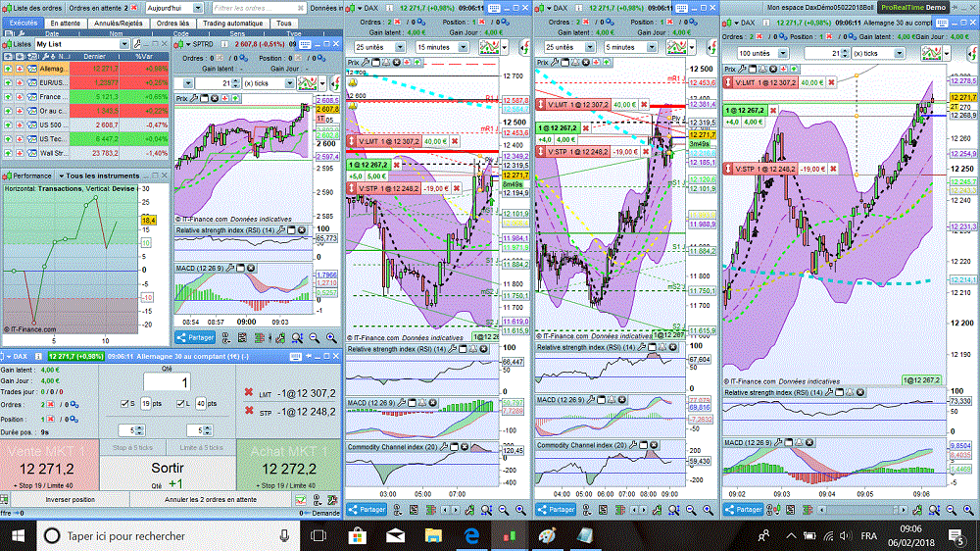Cancel the STP -1@12 248,2 order
The height and width of the screenshot is (551, 980).
(x=249, y=412)
